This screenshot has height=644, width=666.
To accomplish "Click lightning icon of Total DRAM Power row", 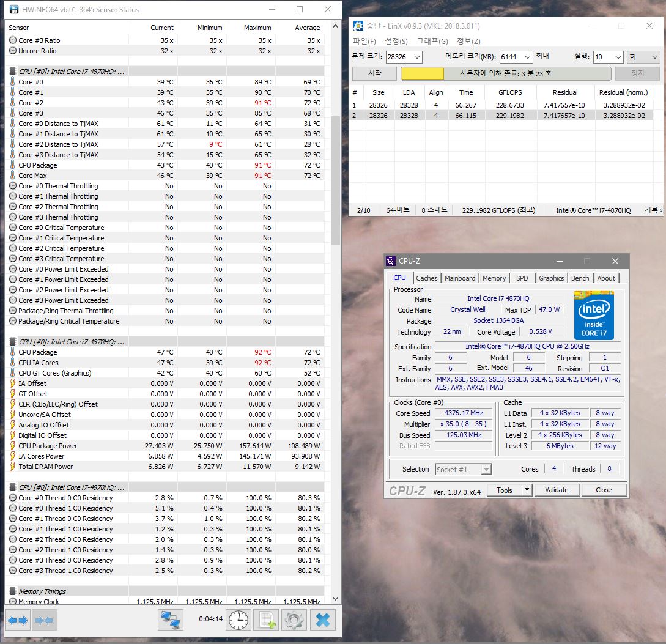I will (13, 467).
